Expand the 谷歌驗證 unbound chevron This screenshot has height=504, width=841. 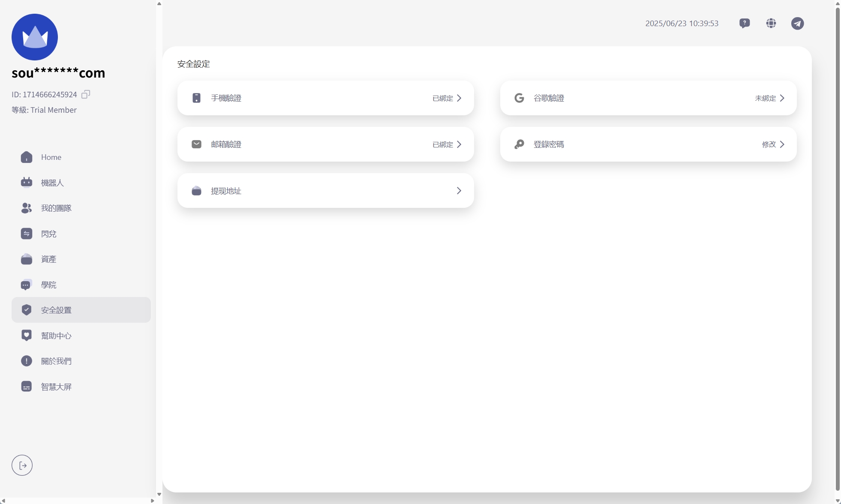click(x=782, y=98)
